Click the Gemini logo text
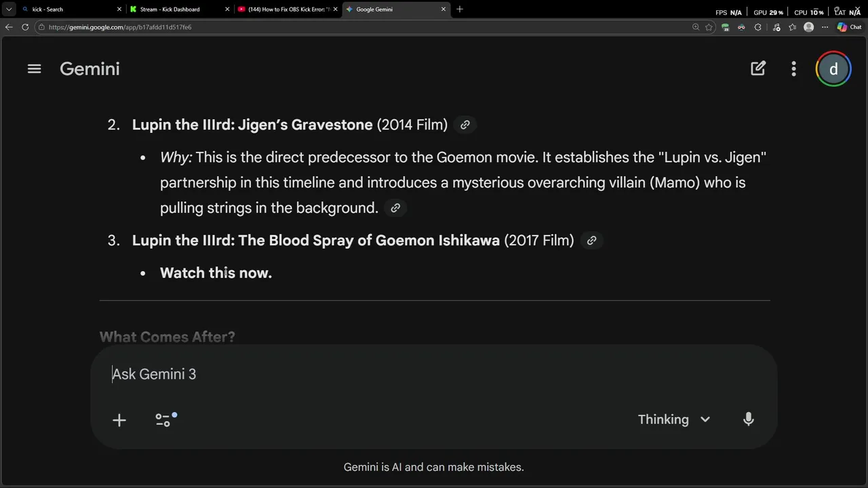Screen dimensions: 868x488 (90, 68)
